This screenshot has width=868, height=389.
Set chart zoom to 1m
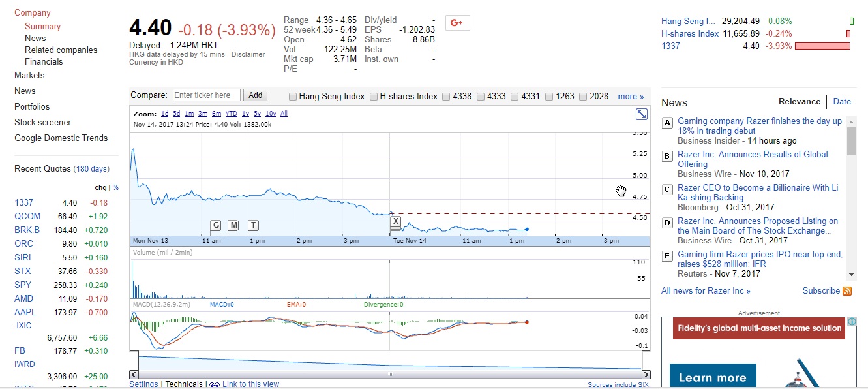(x=189, y=114)
